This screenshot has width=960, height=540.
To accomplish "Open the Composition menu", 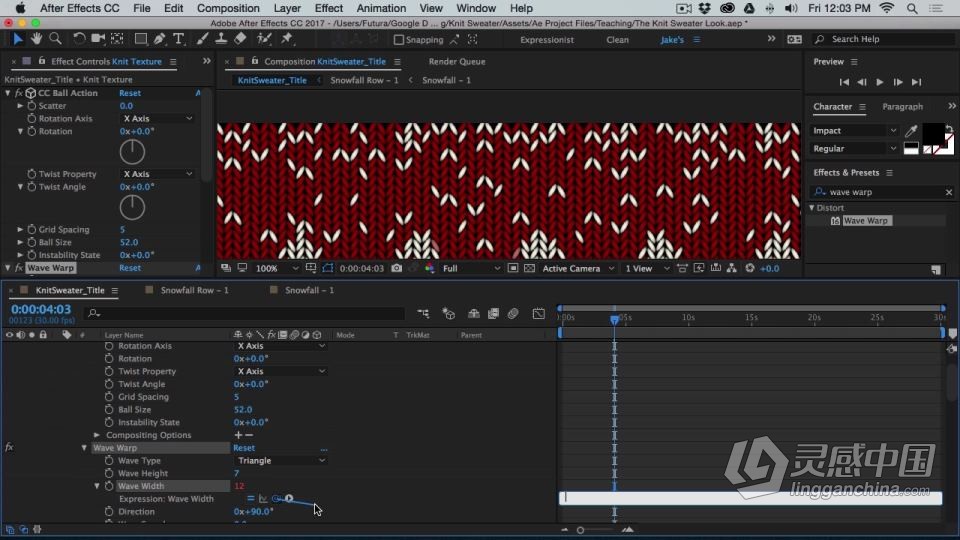I will [x=228, y=9].
